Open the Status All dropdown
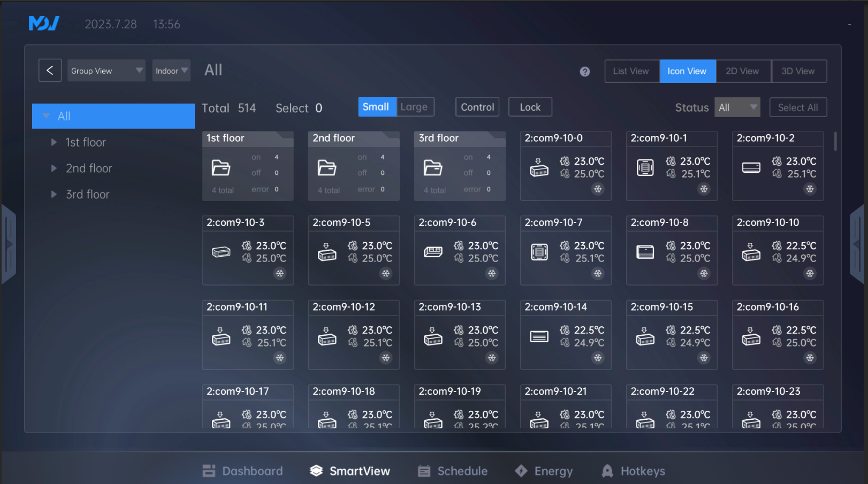The height and width of the screenshot is (484, 868). [737, 107]
